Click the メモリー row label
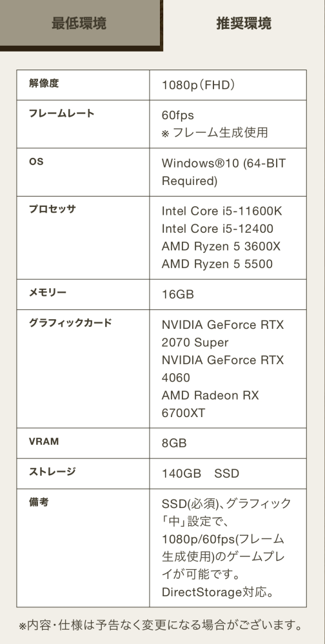Viewport: 325px width, 644px height. [x=48, y=293]
